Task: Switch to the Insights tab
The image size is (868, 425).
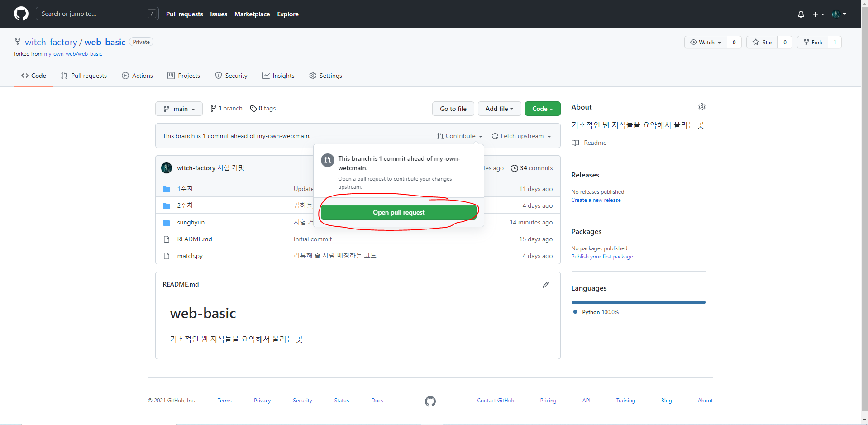Action: click(x=278, y=76)
